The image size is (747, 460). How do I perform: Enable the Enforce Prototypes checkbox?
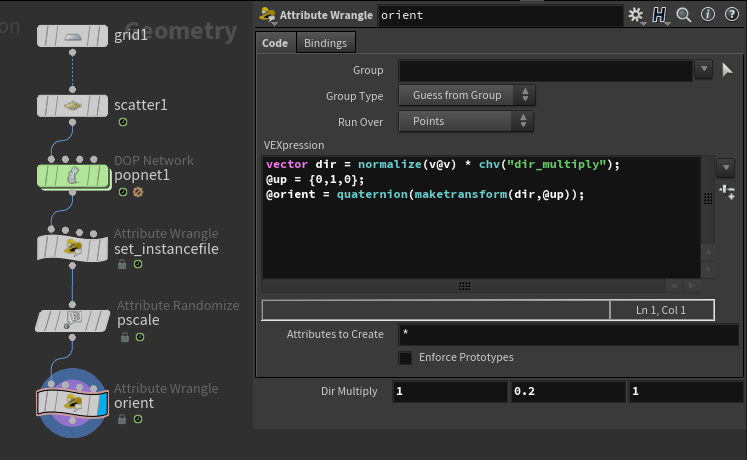pyautogui.click(x=405, y=358)
